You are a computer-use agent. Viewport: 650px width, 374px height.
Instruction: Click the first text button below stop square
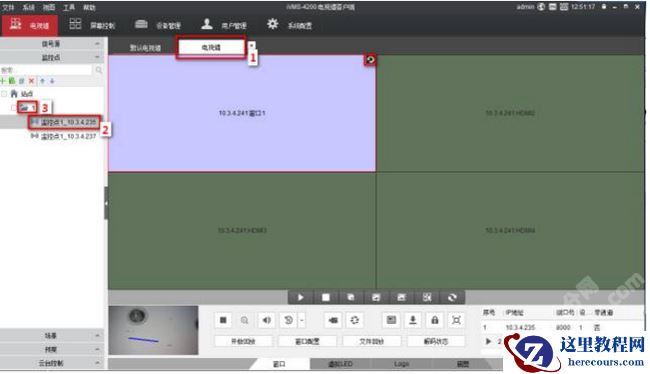click(243, 341)
